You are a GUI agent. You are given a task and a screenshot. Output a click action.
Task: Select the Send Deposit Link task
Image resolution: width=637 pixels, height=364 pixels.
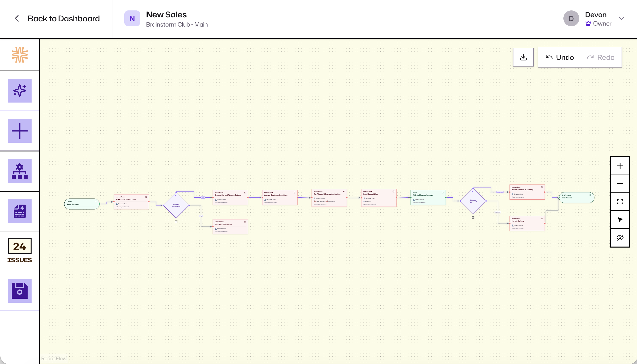(x=379, y=198)
